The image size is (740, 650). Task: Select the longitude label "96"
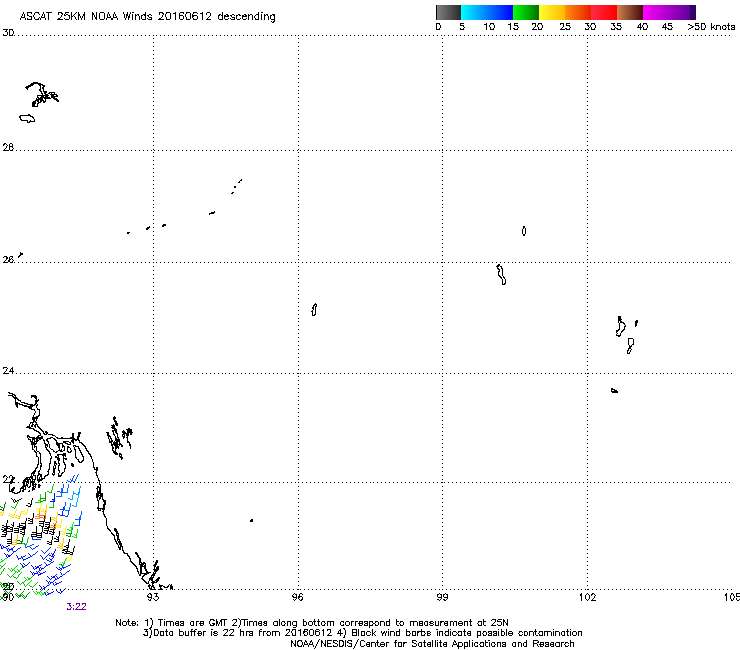click(x=298, y=598)
